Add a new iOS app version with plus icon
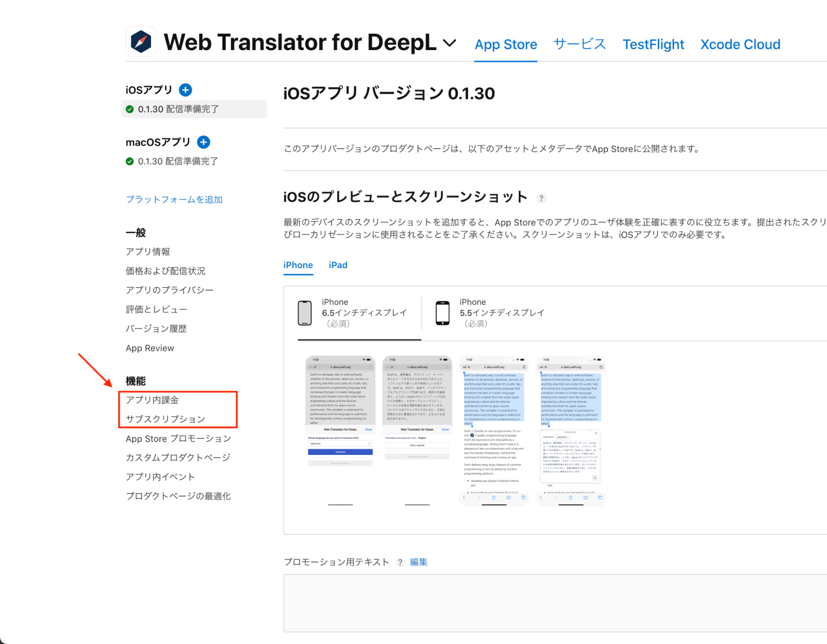Viewport: 827px width, 644px height. tap(185, 90)
